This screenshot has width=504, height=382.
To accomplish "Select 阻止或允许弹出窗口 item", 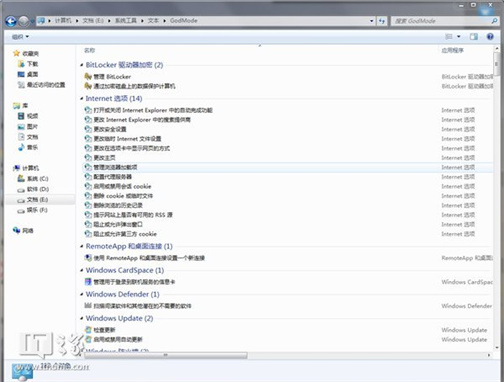I will coord(118,224).
